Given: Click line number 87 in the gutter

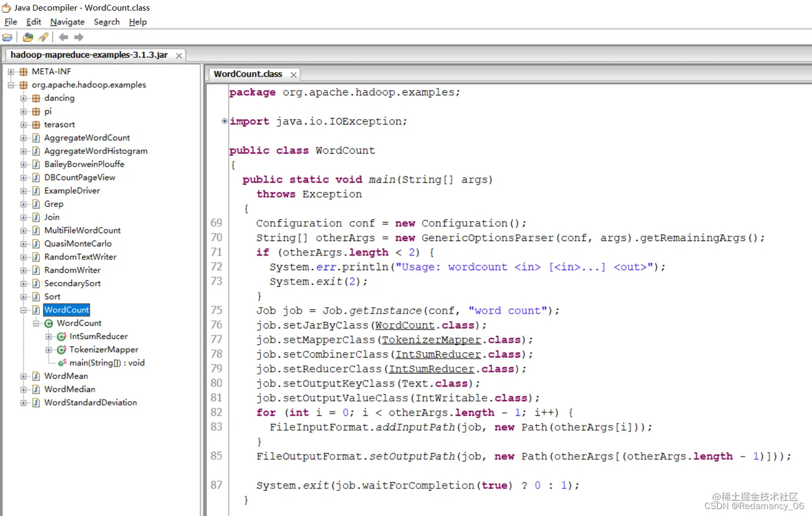Looking at the screenshot, I should (x=216, y=485).
